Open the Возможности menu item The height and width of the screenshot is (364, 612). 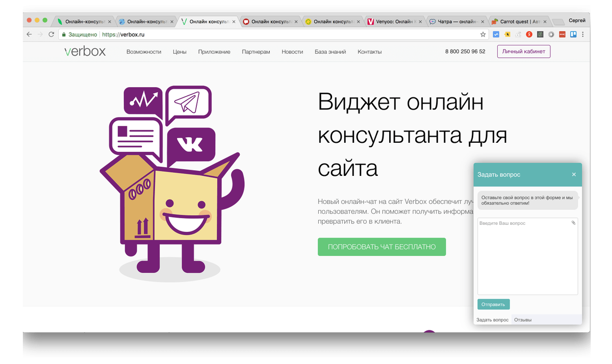click(144, 52)
